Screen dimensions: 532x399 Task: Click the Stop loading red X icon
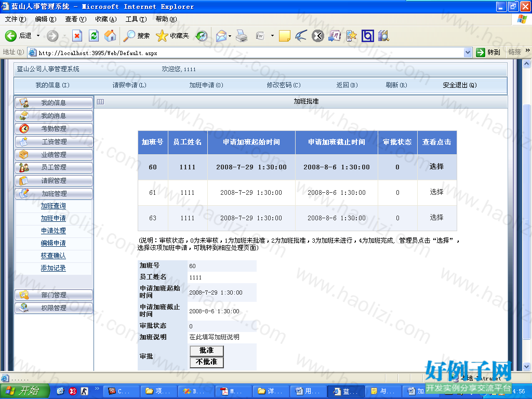click(77, 36)
